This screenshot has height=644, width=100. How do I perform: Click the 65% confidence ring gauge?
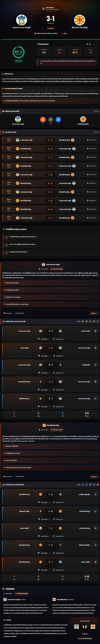pos(18,52)
